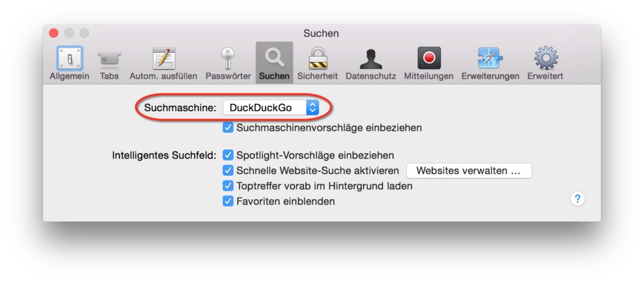The width and height of the screenshot is (644, 283).
Task: Select the Suchen magnifier tab
Action: [274, 64]
